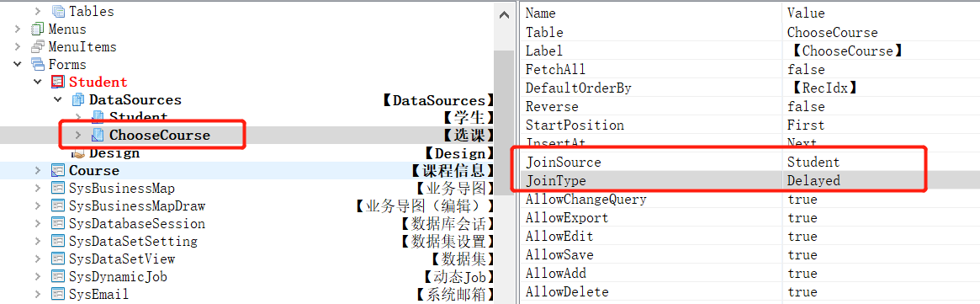Click the DataSources node icon

coord(78,100)
